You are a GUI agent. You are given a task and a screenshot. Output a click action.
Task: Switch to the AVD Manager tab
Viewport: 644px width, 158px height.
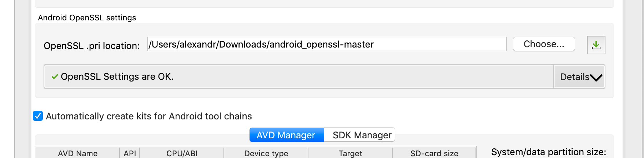[x=286, y=135]
